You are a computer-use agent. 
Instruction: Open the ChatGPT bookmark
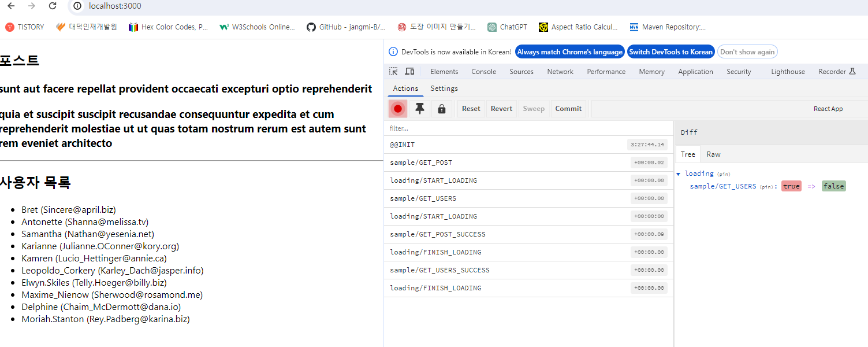point(507,27)
